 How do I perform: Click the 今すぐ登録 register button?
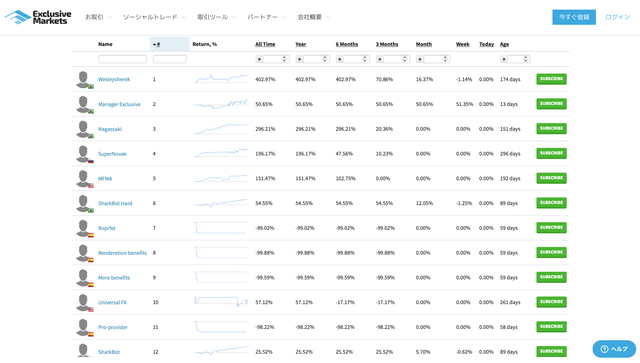(x=574, y=17)
